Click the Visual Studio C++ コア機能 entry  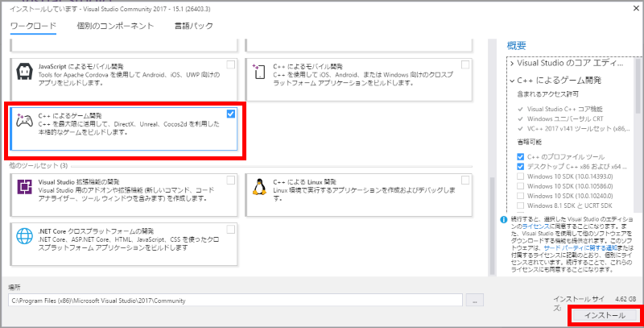coord(565,110)
